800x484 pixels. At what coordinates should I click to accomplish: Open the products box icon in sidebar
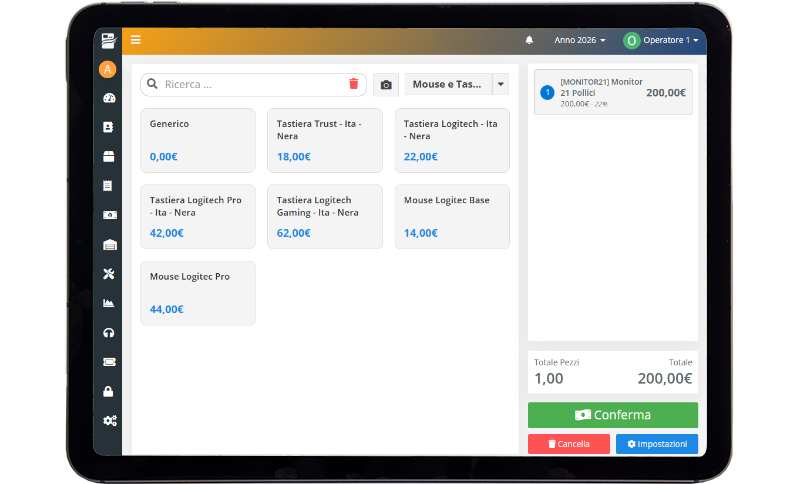pyautogui.click(x=109, y=157)
